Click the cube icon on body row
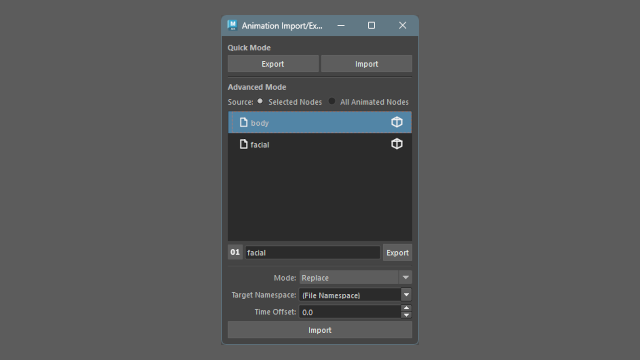Viewport: 640px width, 360px height. tap(397, 122)
